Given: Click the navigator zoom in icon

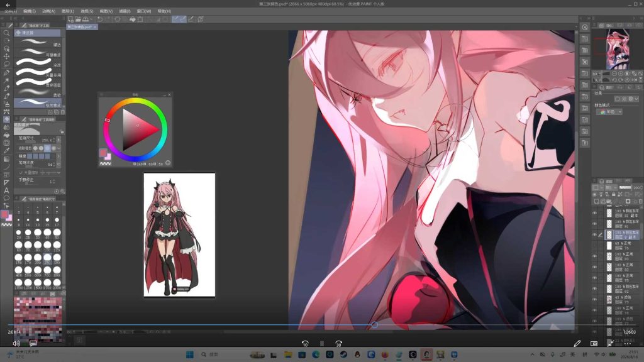Looking at the screenshot, I should point(621,74).
